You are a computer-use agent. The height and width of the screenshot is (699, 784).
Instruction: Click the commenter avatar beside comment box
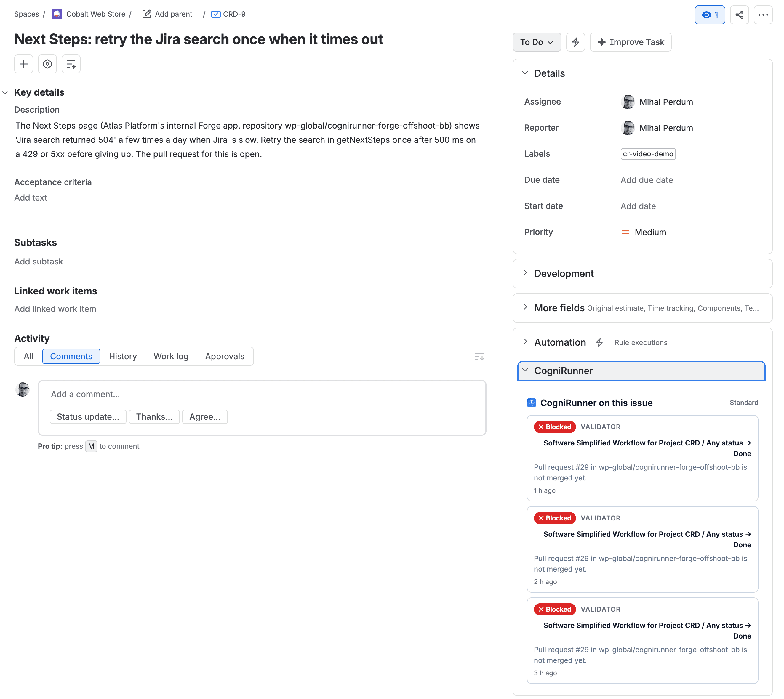click(x=23, y=389)
